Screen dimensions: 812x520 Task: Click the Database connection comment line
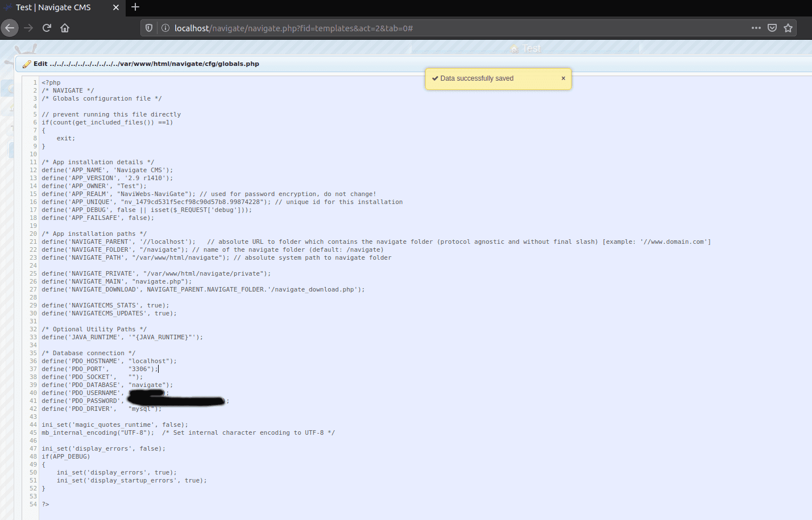click(88, 353)
